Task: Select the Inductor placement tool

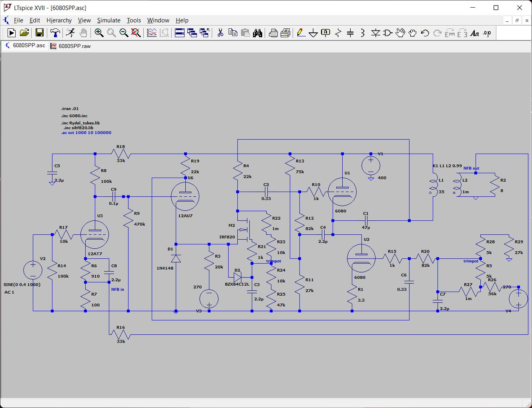Action: (363, 33)
